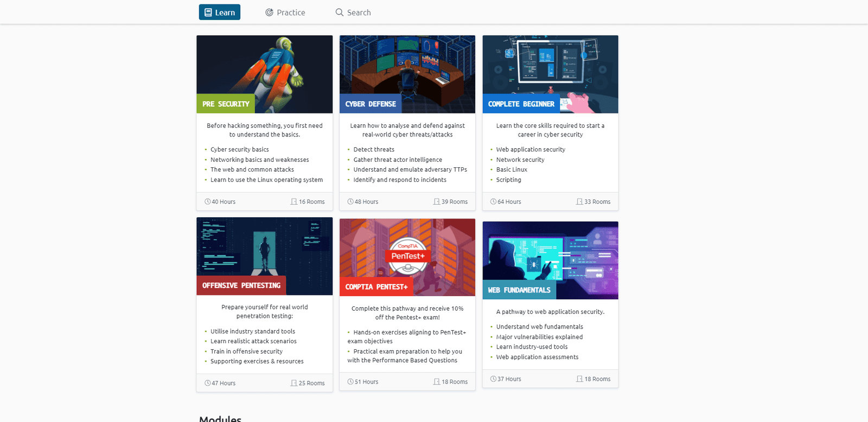Click 'Prepare yourself for real world' description
868x422 pixels.
pos(265,311)
